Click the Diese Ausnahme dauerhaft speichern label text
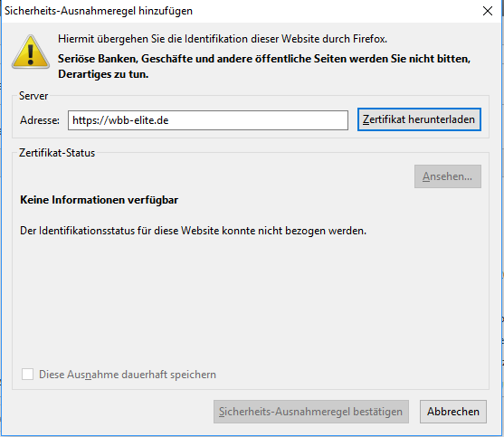 point(128,375)
